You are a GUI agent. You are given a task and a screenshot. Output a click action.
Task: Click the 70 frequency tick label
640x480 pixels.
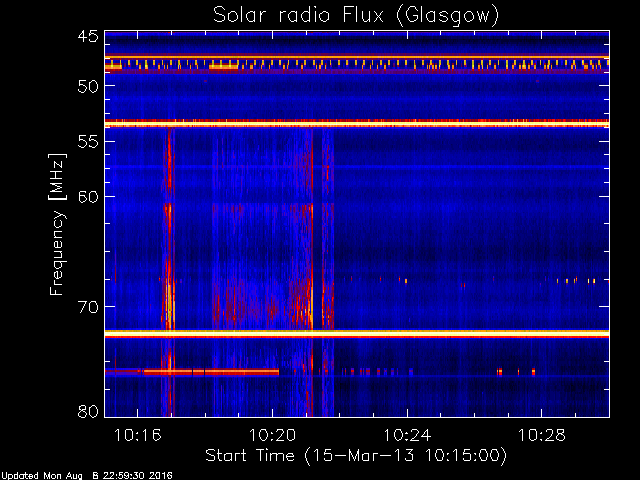coord(88,307)
